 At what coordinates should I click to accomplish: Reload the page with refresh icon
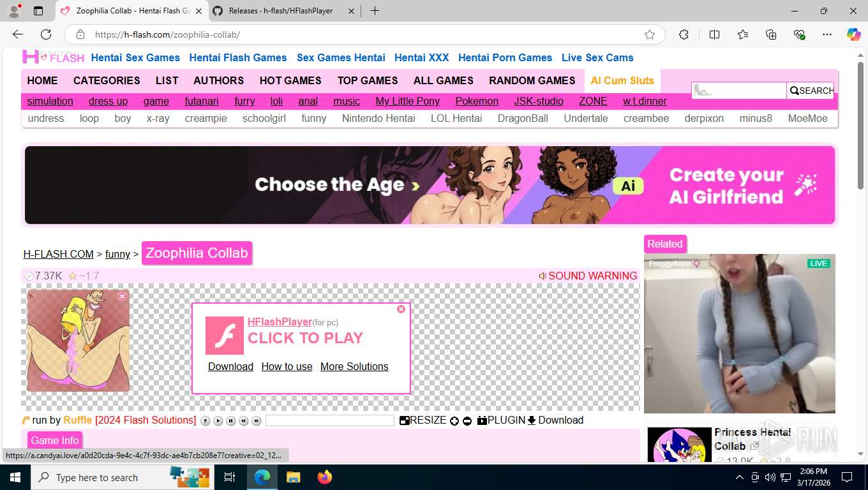[x=46, y=34]
